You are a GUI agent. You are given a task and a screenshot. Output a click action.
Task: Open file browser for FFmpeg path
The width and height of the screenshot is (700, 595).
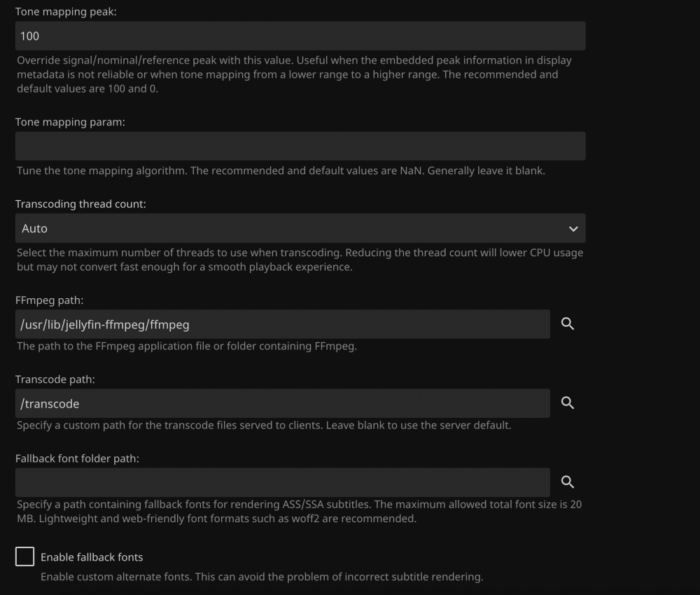[x=568, y=323]
